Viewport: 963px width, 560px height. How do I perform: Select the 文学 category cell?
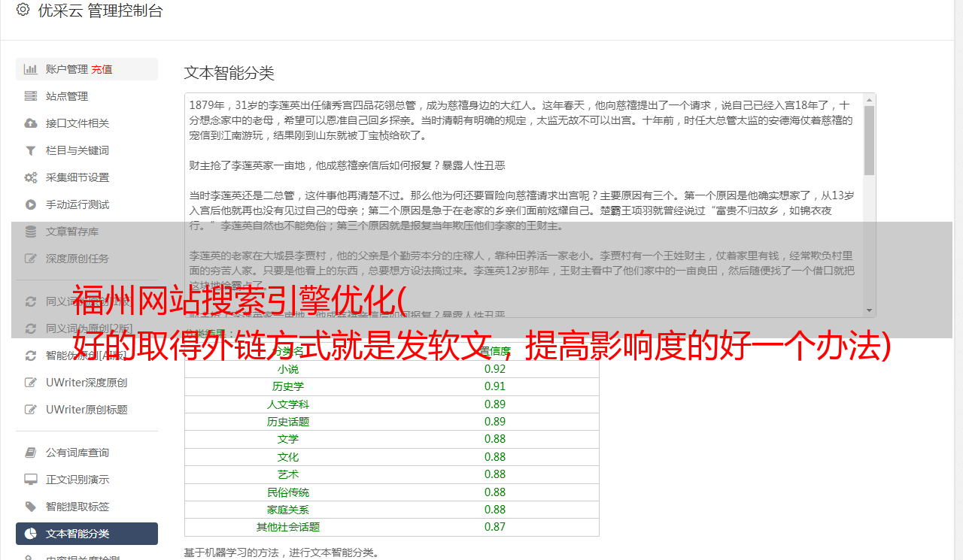[x=288, y=439]
